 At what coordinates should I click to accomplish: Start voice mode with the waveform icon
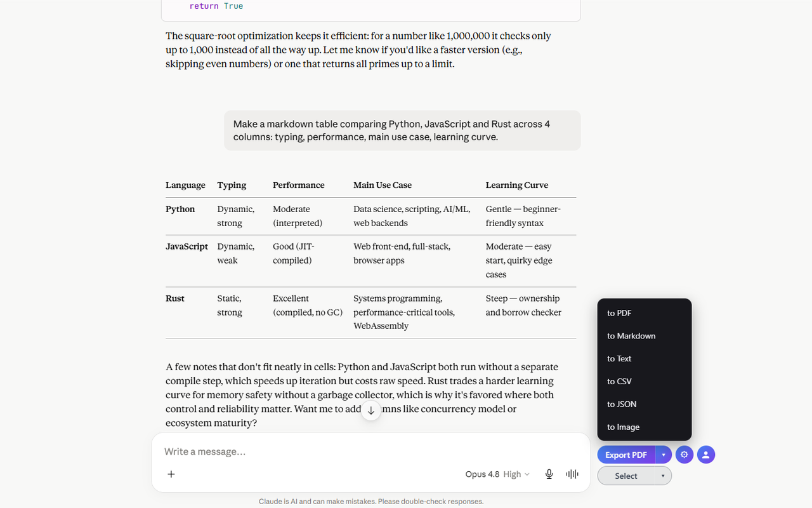[x=572, y=474]
